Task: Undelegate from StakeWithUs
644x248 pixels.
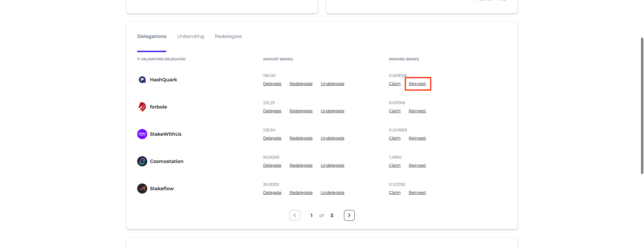Action: (333, 138)
